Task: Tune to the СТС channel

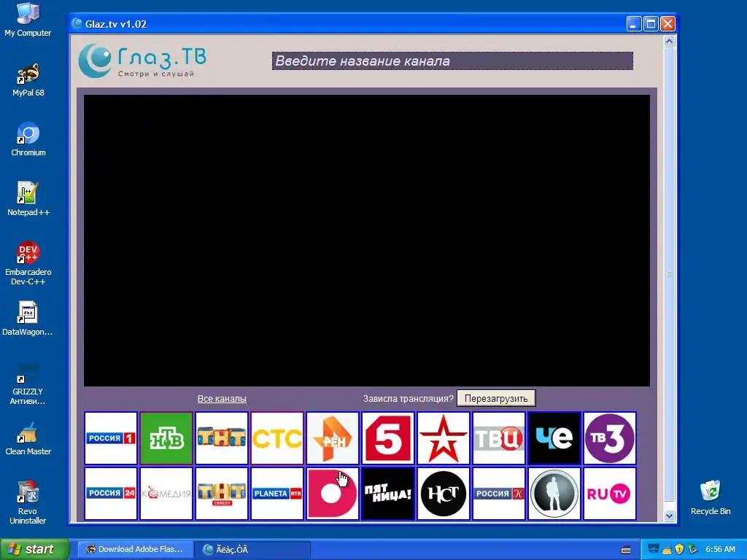Action: pos(276,438)
